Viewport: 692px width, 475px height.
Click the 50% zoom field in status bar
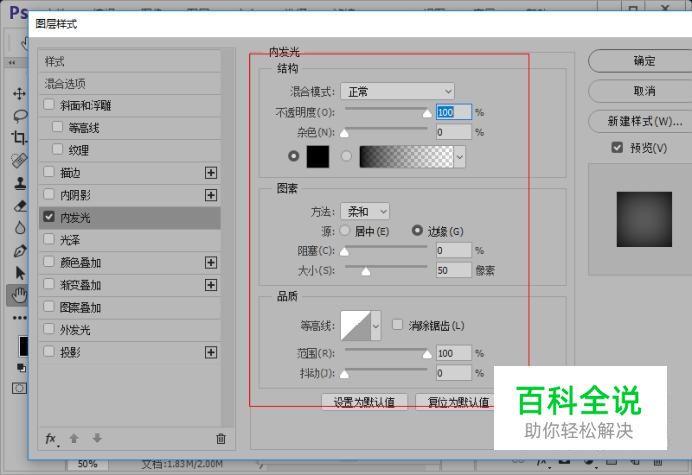(87, 464)
